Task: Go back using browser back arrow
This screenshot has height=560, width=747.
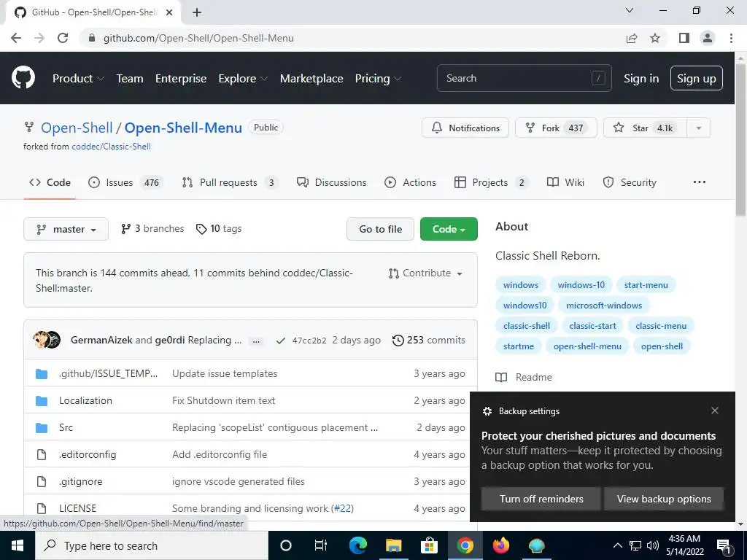Action: (x=16, y=38)
